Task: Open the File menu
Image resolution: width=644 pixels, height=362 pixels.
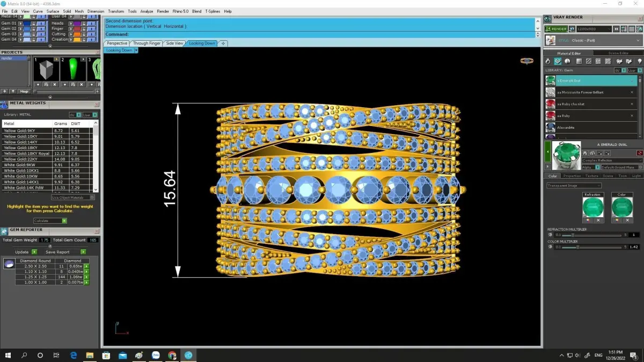Action: pos(5,11)
